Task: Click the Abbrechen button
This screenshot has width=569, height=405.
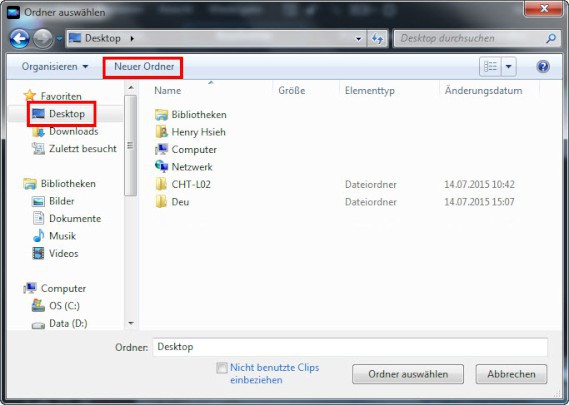Action: (511, 374)
